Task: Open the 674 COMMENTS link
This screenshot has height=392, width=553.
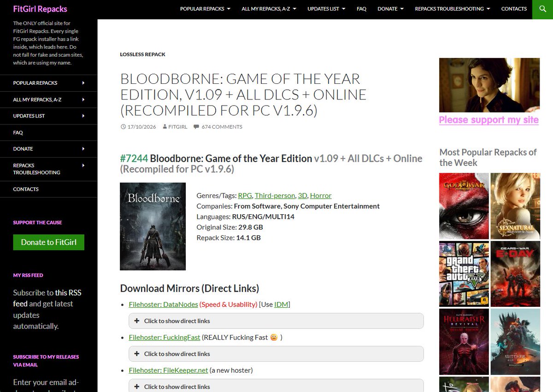Action: point(222,127)
